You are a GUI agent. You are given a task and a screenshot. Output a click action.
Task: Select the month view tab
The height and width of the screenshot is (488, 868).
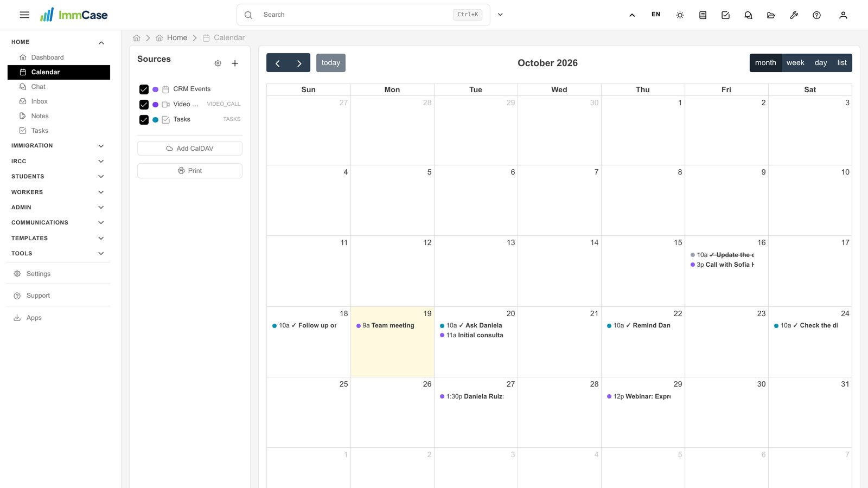(765, 63)
